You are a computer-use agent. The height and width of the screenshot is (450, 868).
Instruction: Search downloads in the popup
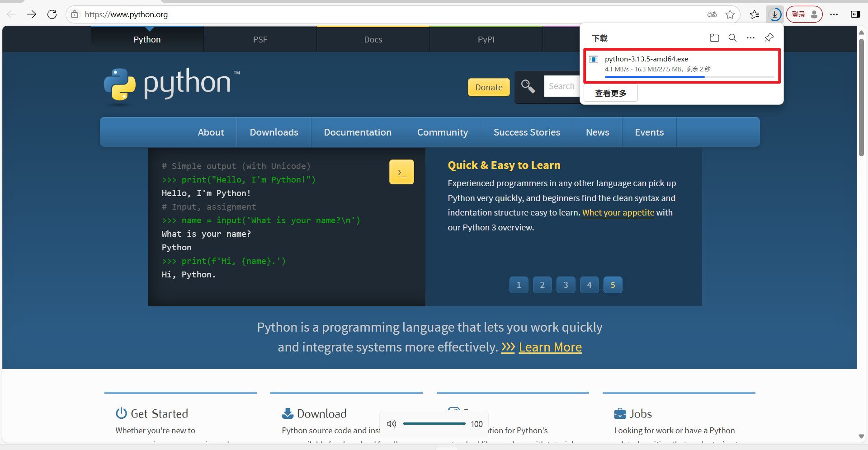732,38
